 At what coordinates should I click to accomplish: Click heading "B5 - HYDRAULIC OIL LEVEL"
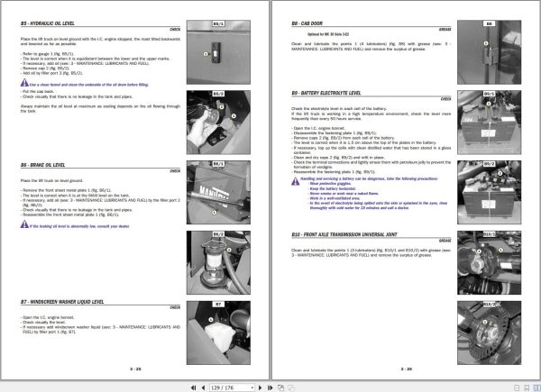[47, 23]
